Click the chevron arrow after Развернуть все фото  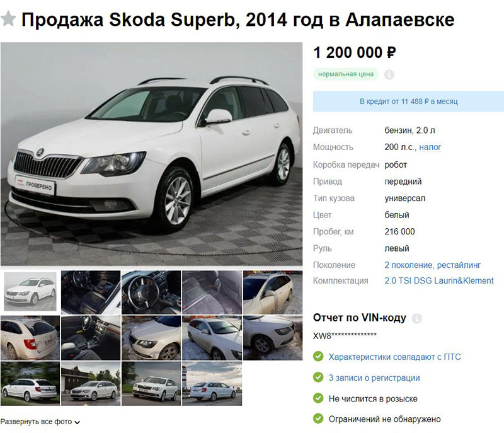[77, 422]
